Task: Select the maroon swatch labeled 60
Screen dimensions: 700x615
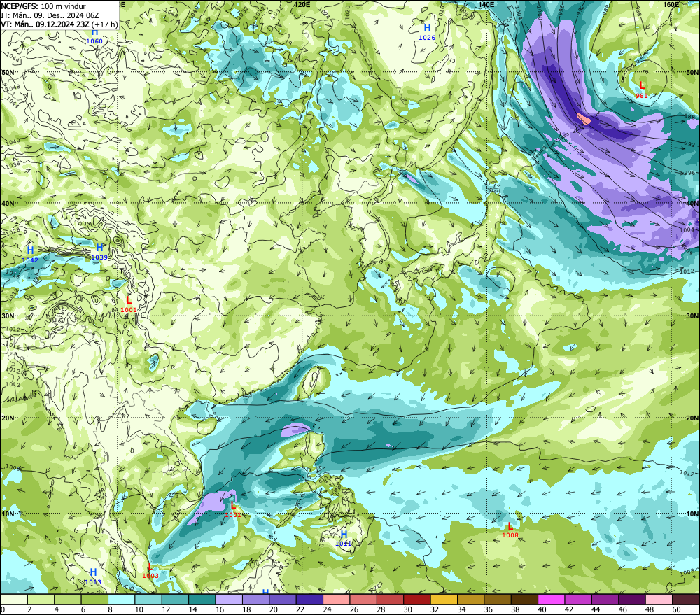Action: tap(686, 600)
